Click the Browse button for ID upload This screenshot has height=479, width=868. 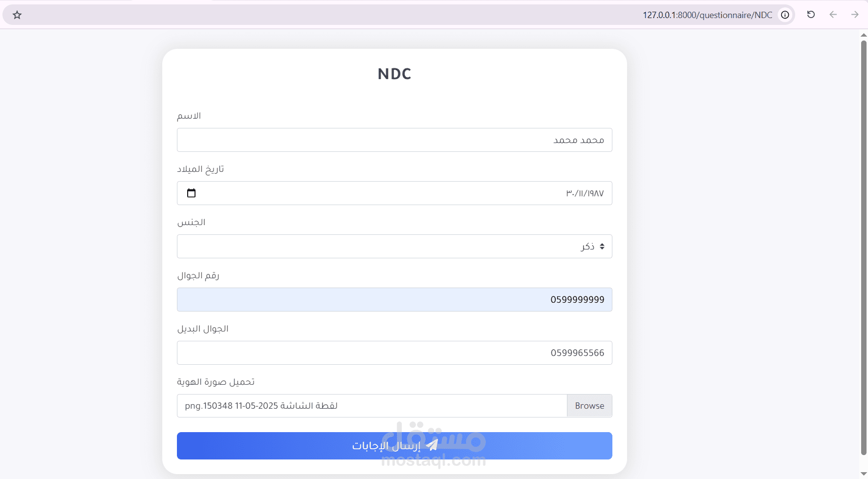[589, 406]
